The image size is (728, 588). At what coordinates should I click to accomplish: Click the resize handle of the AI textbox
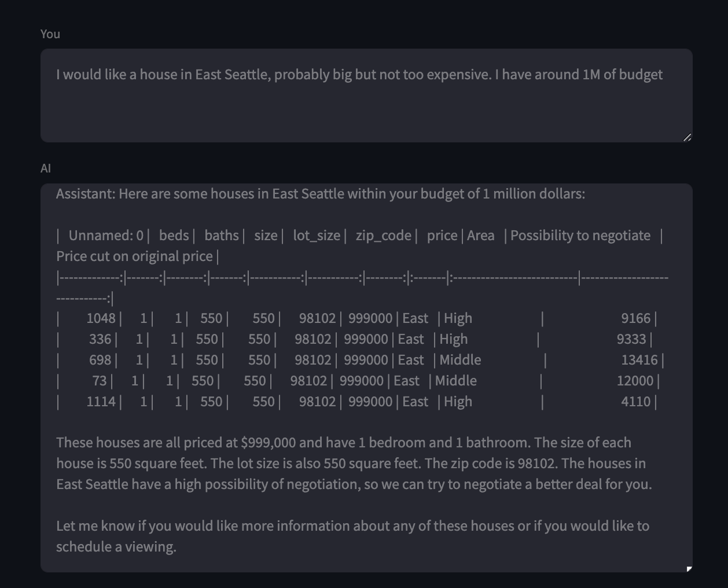[x=689, y=569]
